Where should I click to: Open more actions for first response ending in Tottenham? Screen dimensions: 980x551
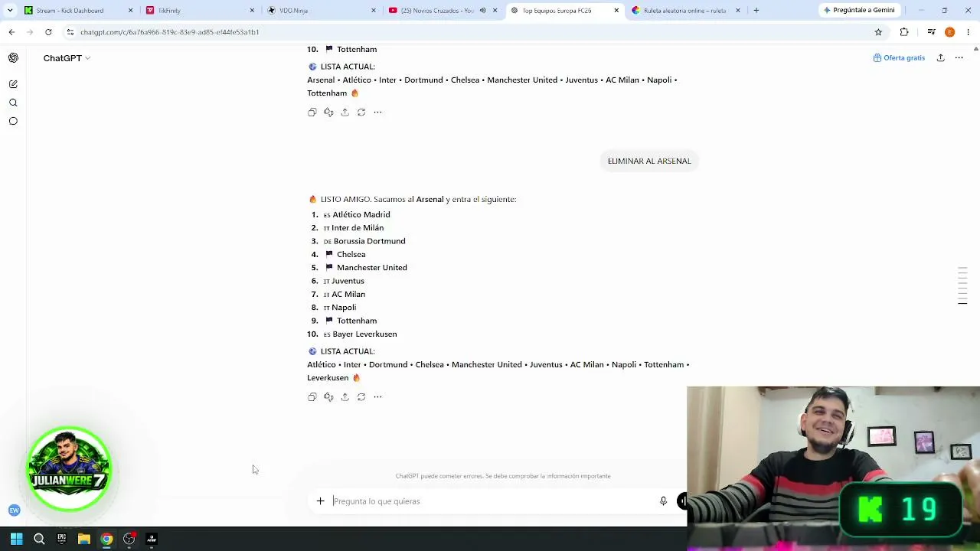pos(377,112)
